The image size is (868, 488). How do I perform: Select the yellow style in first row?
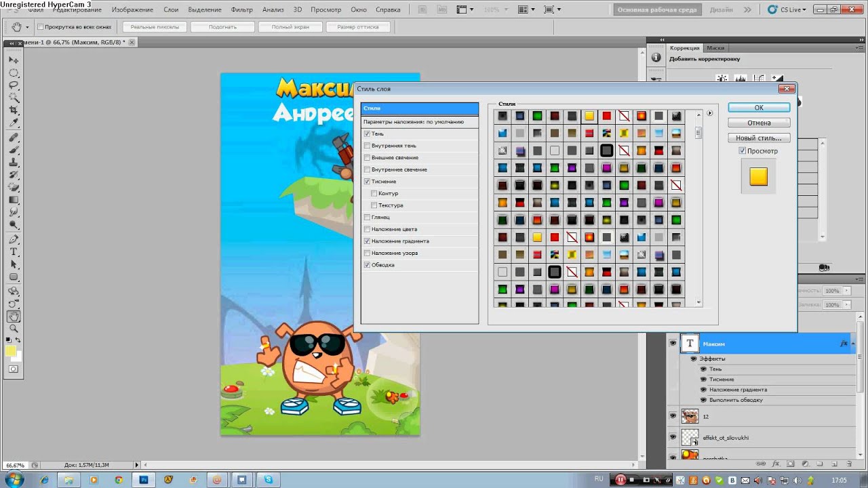point(589,116)
